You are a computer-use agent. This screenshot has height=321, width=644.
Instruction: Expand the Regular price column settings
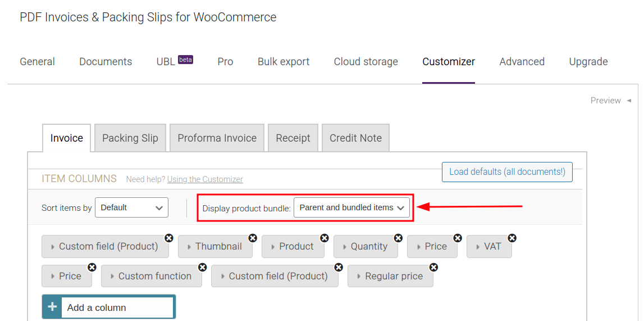(x=390, y=276)
